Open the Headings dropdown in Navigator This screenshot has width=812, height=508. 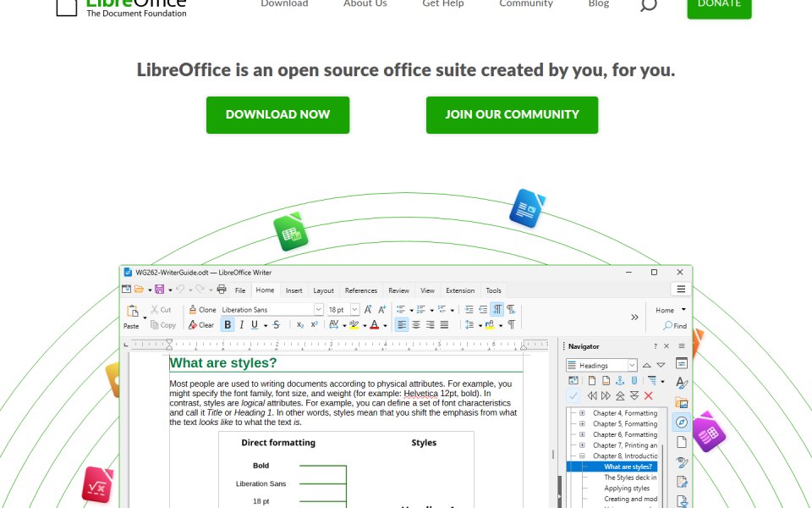tap(632, 366)
